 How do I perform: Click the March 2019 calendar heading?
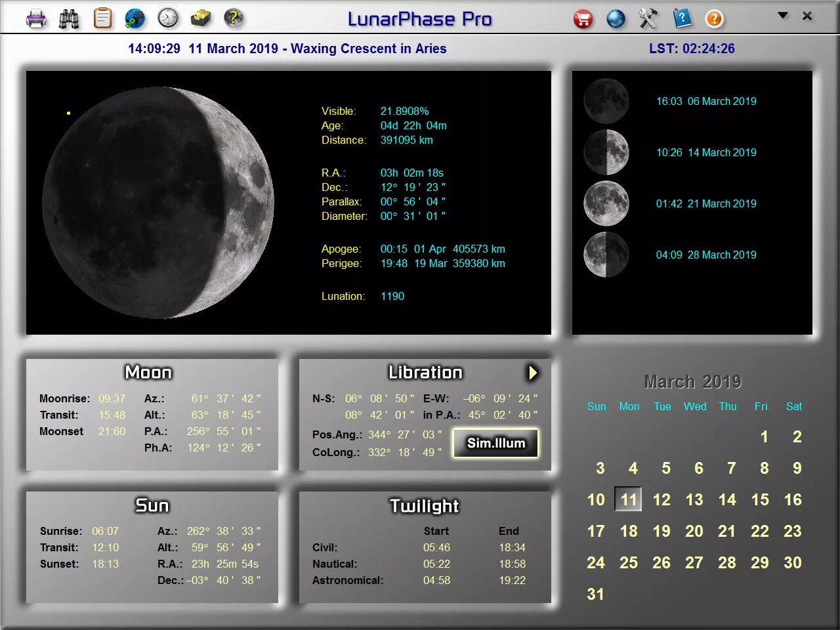coord(693,381)
